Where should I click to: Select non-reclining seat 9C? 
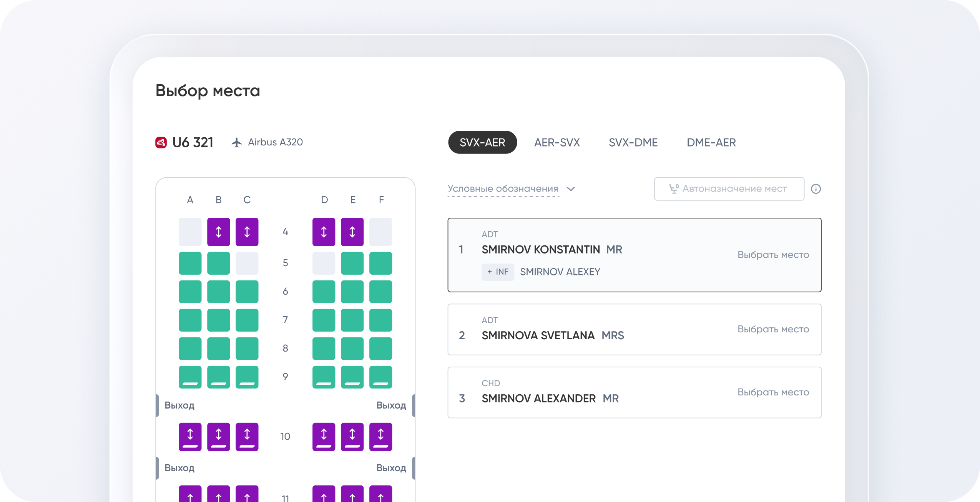pos(247,377)
